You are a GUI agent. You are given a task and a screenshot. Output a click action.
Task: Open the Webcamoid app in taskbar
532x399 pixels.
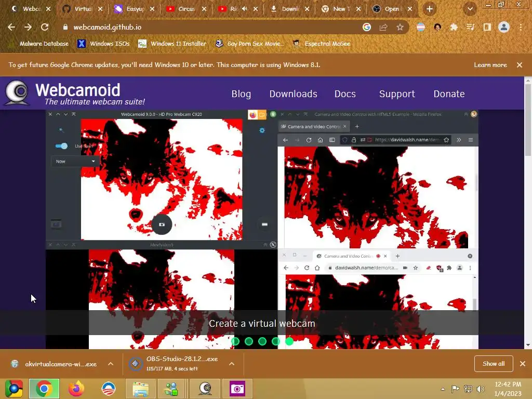(205, 389)
